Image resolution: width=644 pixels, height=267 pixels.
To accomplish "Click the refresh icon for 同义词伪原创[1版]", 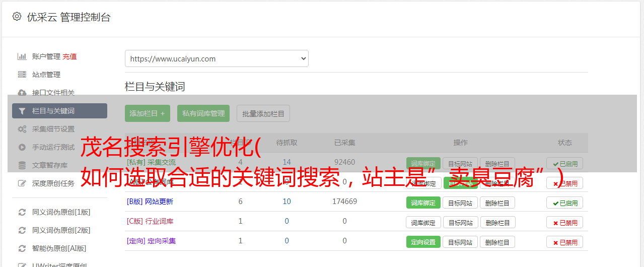I will coord(22,212).
